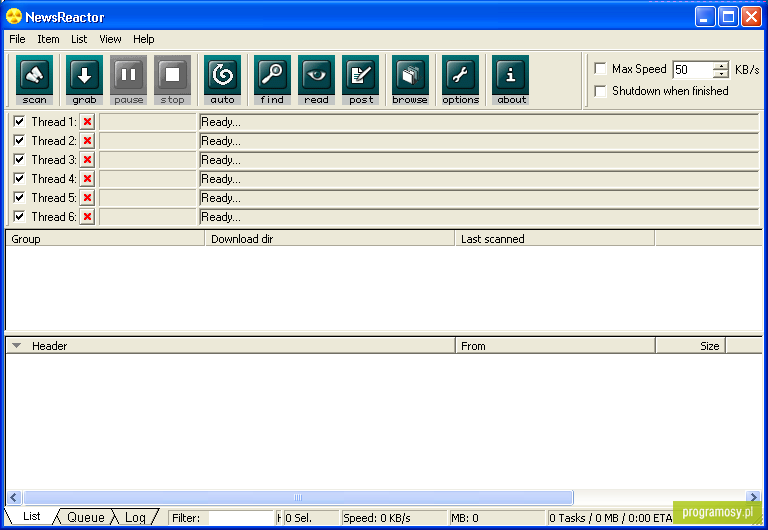
Task: Click the red X for Thread 4
Action: [x=87, y=179]
